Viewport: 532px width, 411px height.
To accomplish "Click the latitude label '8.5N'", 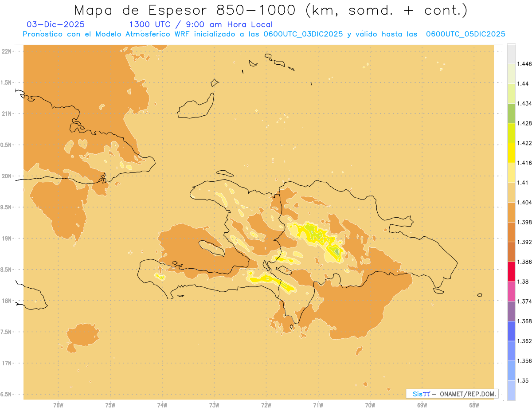I will 6,270.
